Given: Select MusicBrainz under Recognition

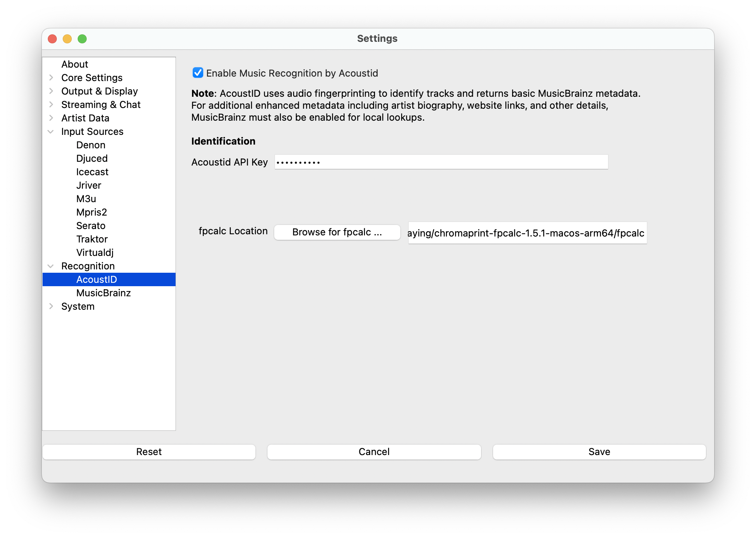Looking at the screenshot, I should point(103,293).
